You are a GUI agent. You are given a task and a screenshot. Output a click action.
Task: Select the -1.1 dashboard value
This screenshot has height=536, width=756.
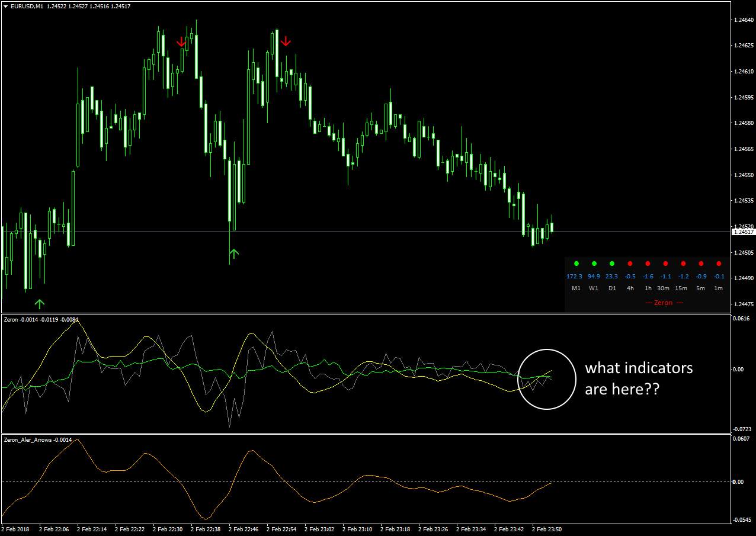tap(665, 277)
